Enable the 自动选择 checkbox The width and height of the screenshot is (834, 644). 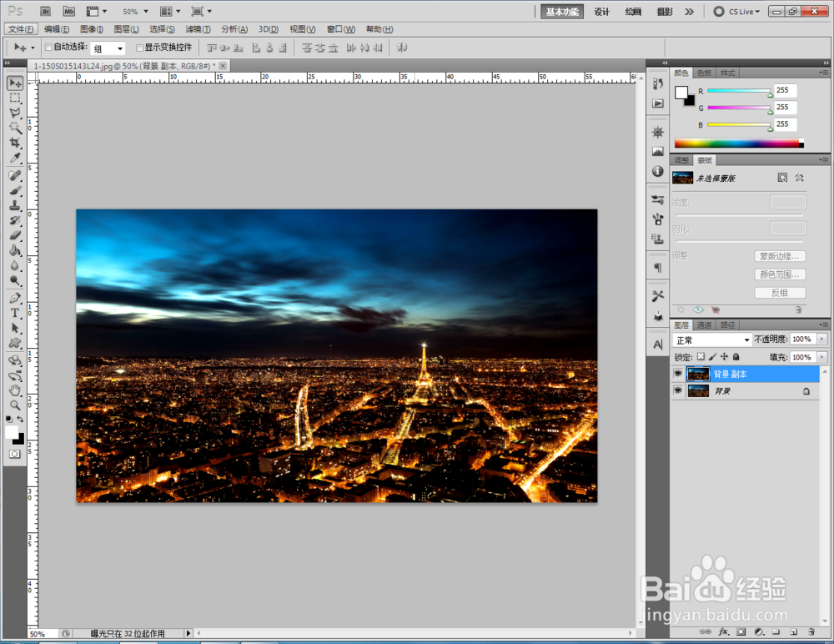click(48, 48)
